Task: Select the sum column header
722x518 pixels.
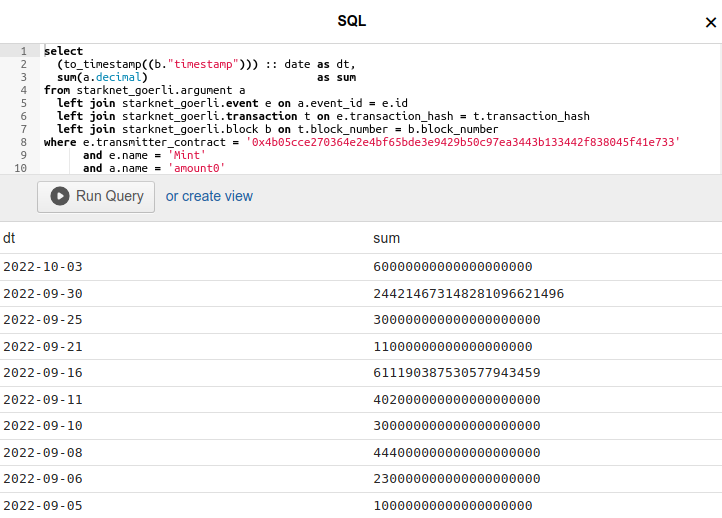Action: tap(386, 238)
